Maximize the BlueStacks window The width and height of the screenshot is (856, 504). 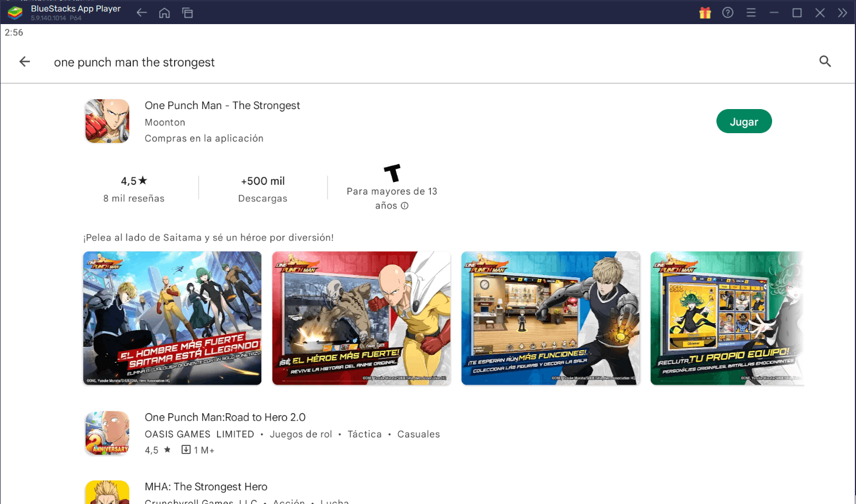(797, 13)
